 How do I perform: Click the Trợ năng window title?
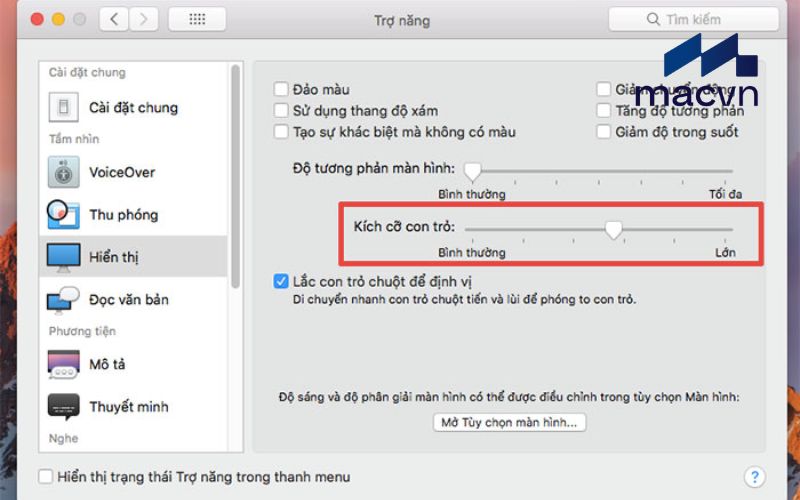click(402, 20)
